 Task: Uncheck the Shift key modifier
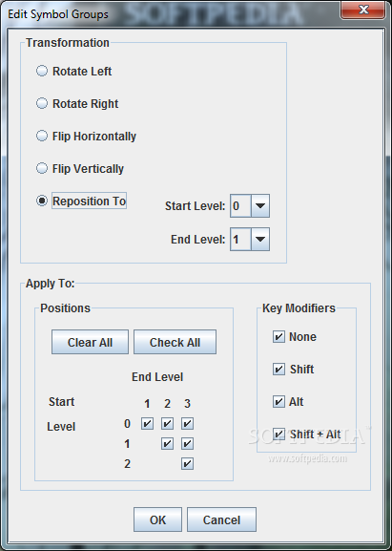point(279,369)
